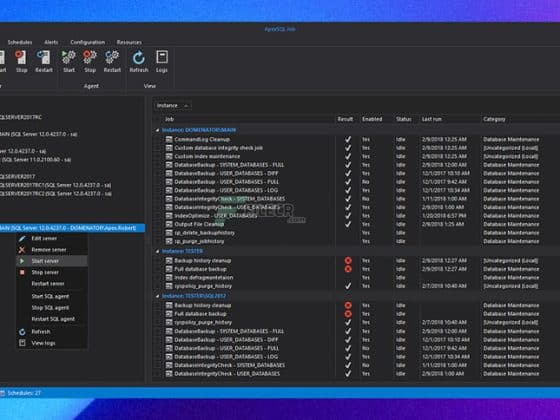The image size is (560, 420).
Task: Select SQLSERVER2017RC2 (SQL Server 12.0.4237.0 - sa) in the server tree
Action: [55, 194]
